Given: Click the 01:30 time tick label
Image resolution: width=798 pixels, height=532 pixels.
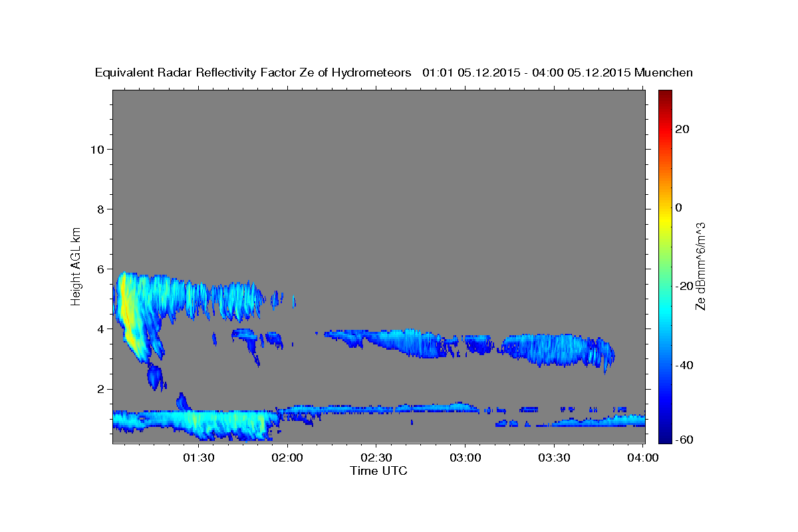Looking at the screenshot, I should pos(199,458).
